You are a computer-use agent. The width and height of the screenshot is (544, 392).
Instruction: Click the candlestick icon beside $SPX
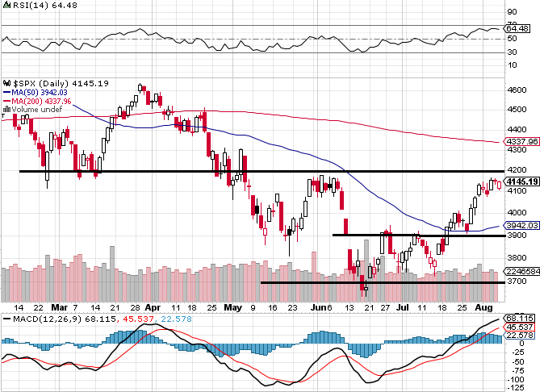[6, 84]
